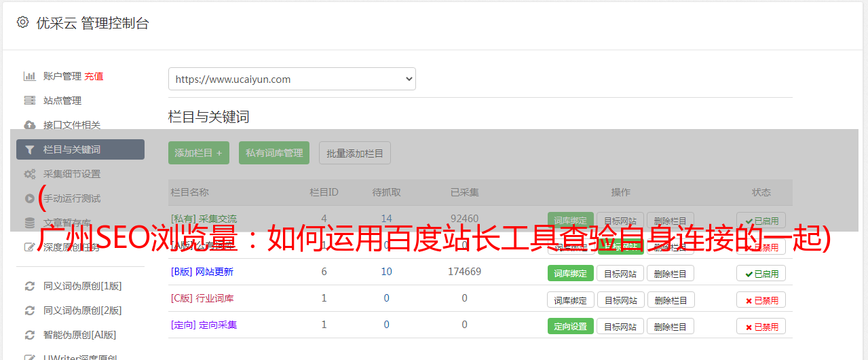
Task: Click the cloud upload icon for 接口文件相关
Action: click(30, 125)
